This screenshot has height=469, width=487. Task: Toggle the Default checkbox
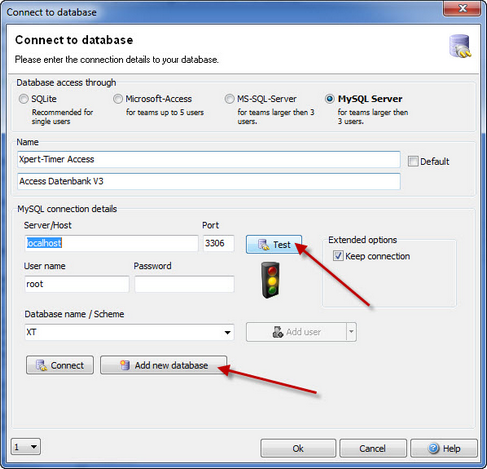point(413,161)
